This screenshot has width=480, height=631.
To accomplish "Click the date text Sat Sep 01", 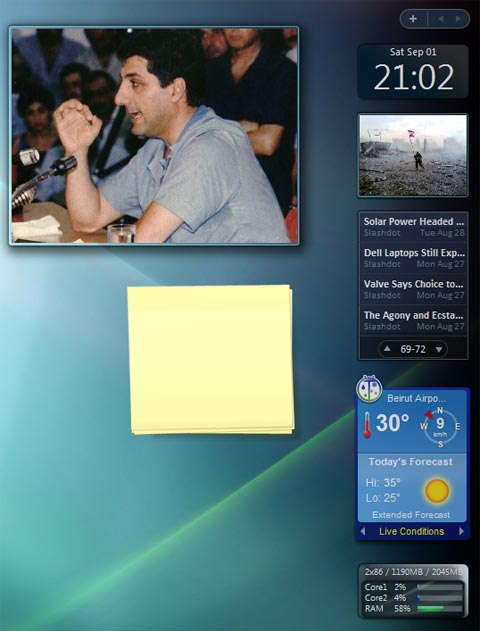I will (x=413, y=52).
